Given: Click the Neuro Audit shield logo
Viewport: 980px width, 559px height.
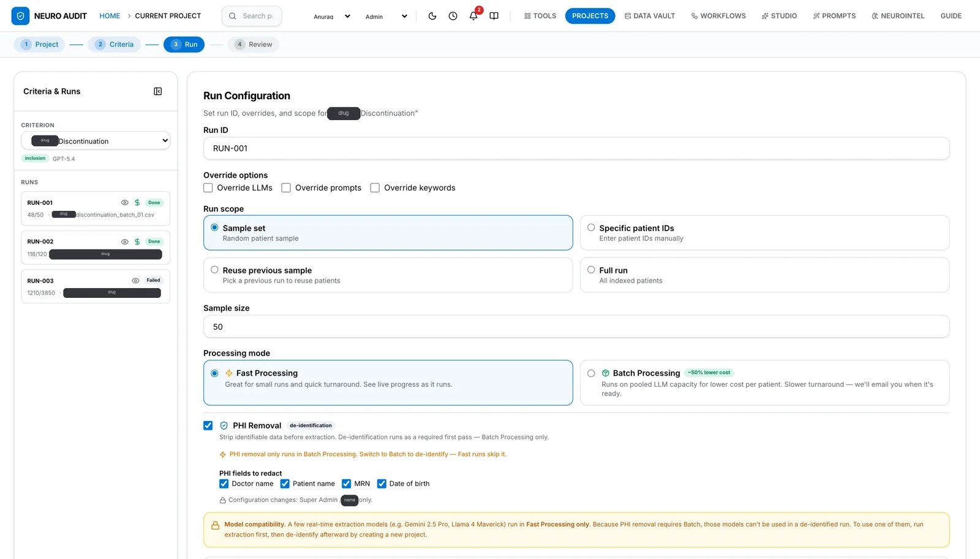Looking at the screenshot, I should (20, 16).
